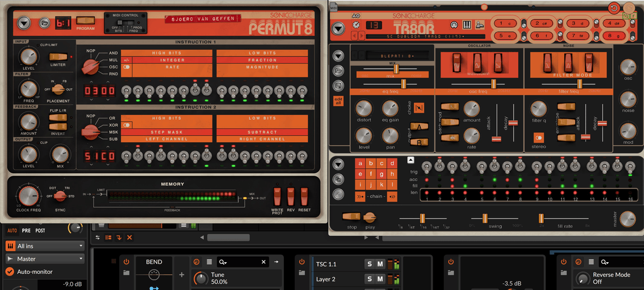Solo the TSC 1.1 layer
Screen dimensions: 644x290
(369, 264)
